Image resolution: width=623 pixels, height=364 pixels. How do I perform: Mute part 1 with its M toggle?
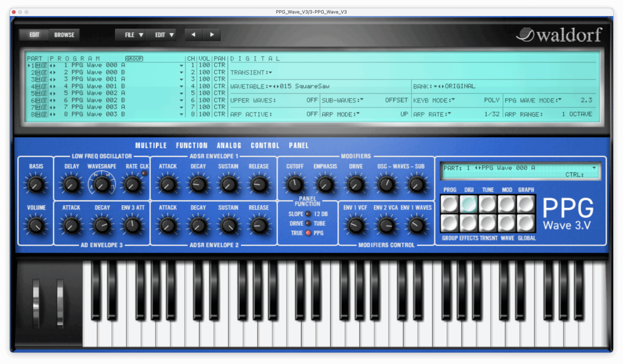(x=38, y=65)
